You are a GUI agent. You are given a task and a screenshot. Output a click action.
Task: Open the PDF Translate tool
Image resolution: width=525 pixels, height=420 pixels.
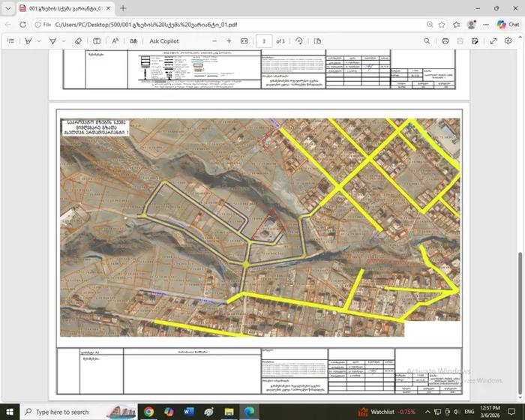(x=133, y=40)
